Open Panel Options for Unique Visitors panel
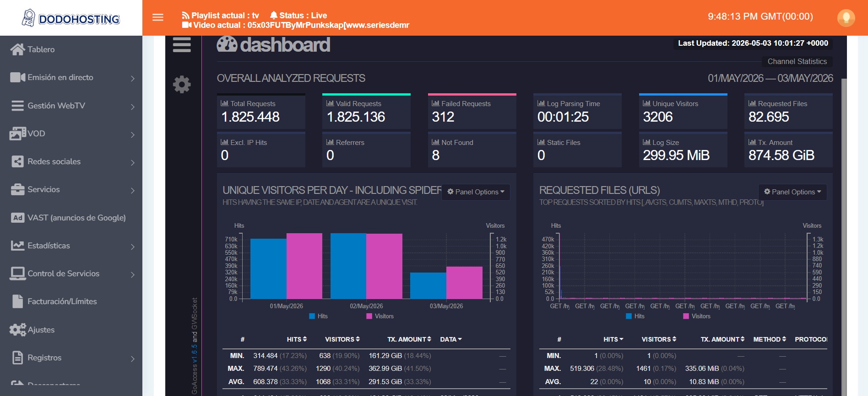The image size is (868, 396). click(476, 192)
